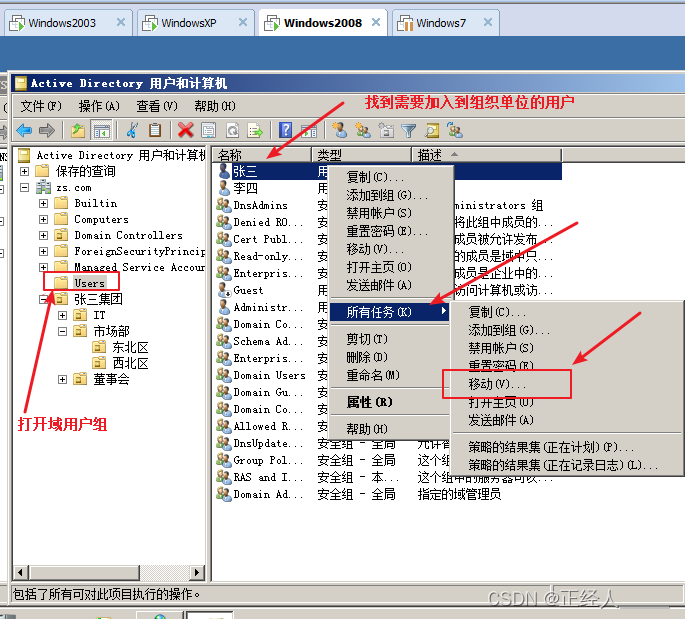Click the clipboard Copy toolbar icon
The height and width of the screenshot is (619, 685).
(x=155, y=130)
